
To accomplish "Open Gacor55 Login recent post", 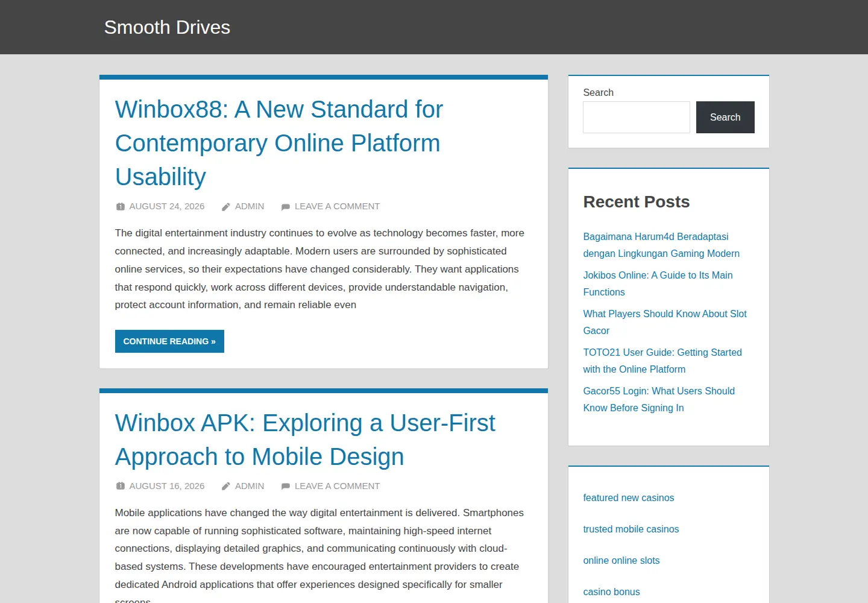I will tap(659, 399).
